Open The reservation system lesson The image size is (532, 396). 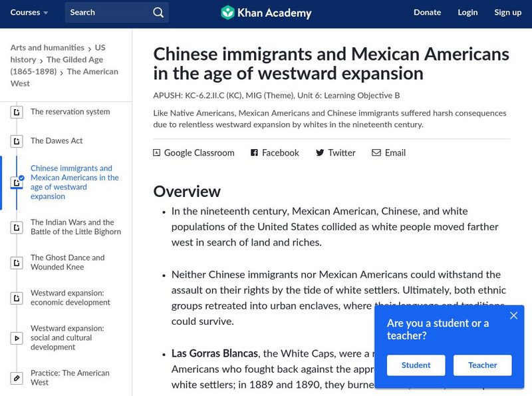tap(70, 112)
